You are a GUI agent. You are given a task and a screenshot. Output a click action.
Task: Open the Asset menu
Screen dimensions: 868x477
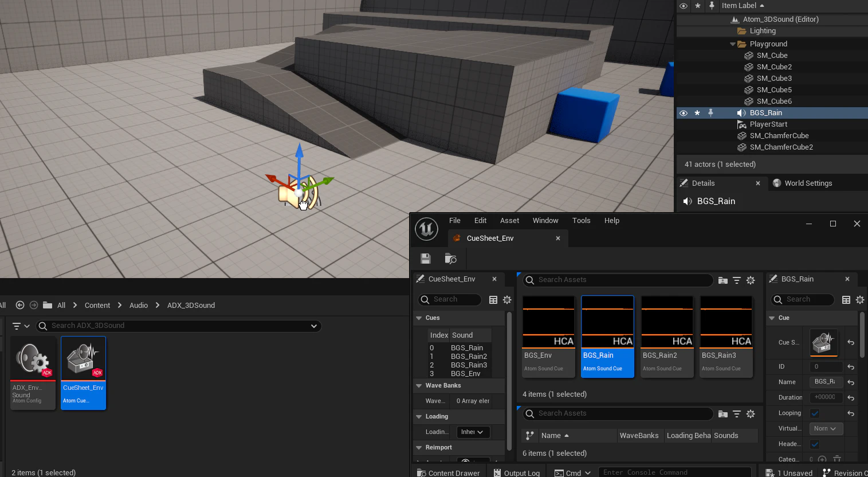coord(509,221)
